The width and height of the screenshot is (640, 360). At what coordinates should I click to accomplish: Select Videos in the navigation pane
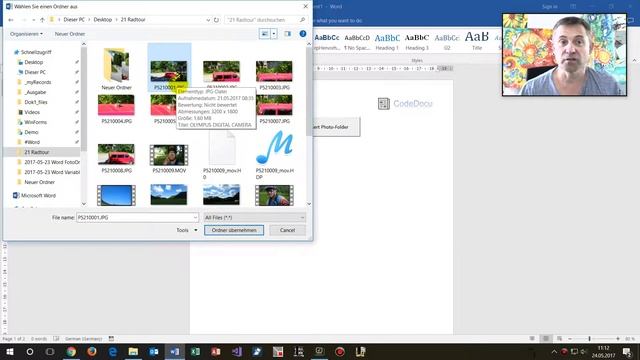[32, 112]
